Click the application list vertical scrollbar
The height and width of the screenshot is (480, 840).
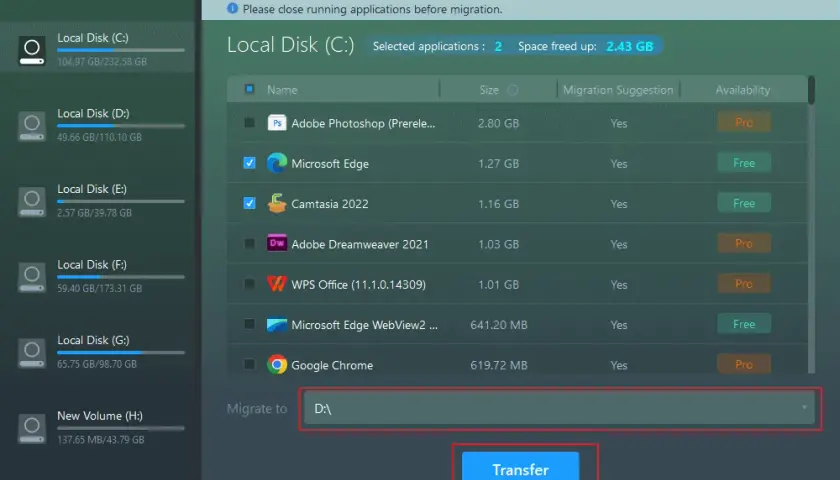coord(811,225)
